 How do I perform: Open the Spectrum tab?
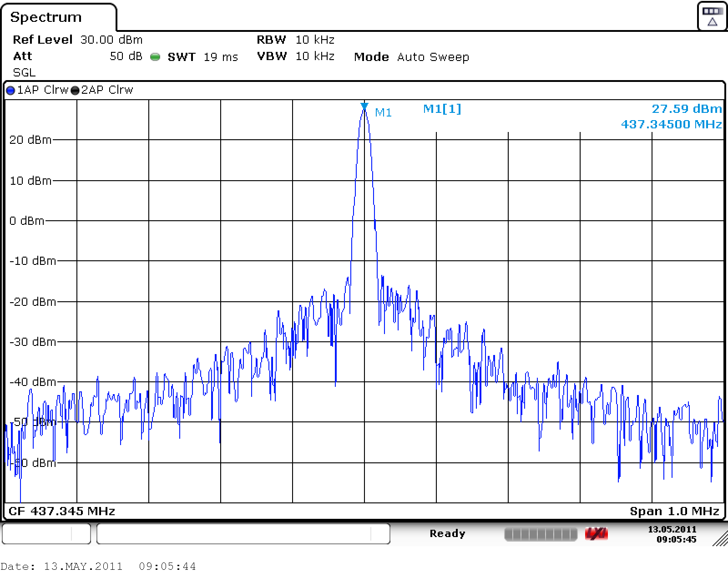click(x=46, y=17)
